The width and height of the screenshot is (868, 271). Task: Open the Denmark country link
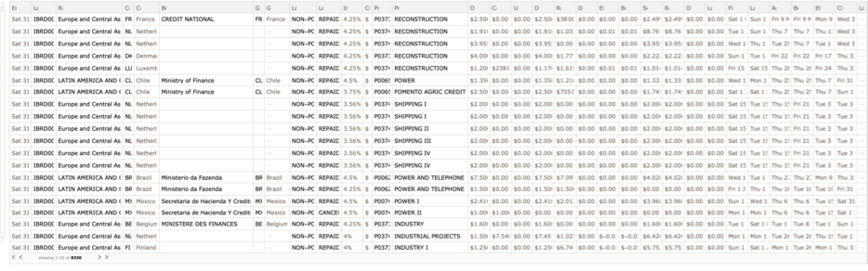[x=146, y=56]
